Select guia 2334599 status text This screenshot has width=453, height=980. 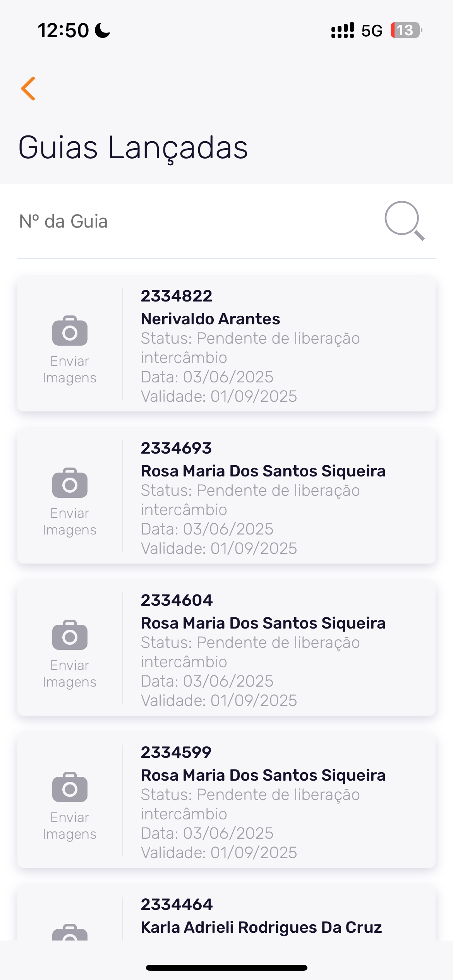(250, 804)
